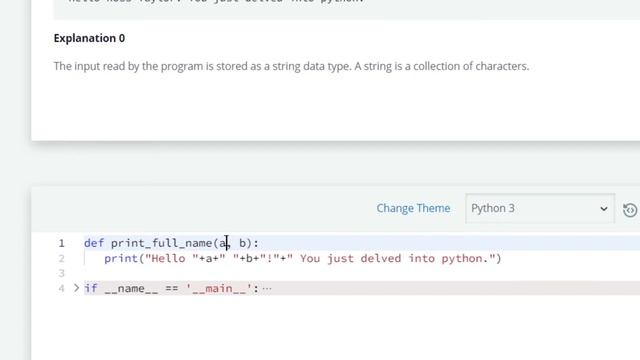This screenshot has width=640, height=360.
Task: Click the def keyword on line 1
Action: coord(93,243)
